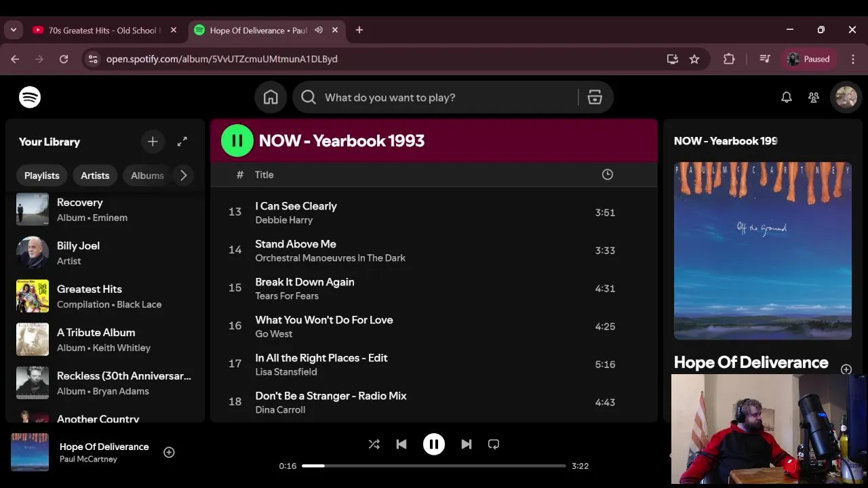Add Hope Of Deliverance to Liked Songs

(x=169, y=452)
